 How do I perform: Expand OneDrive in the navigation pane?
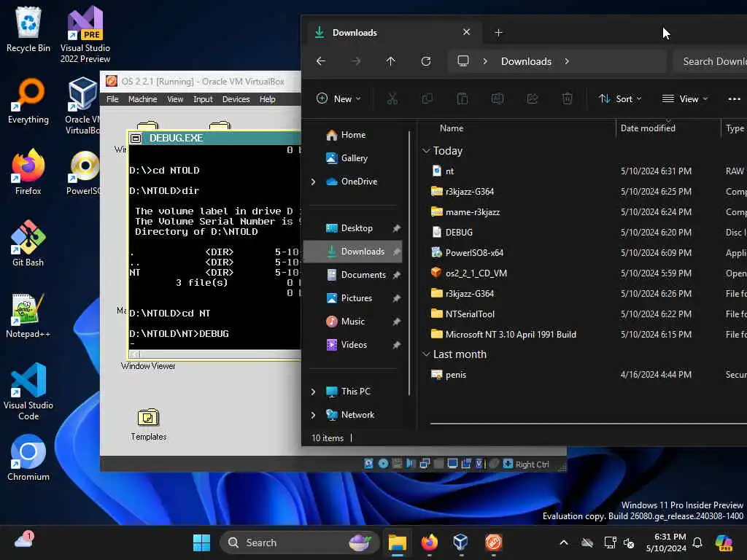pos(313,182)
